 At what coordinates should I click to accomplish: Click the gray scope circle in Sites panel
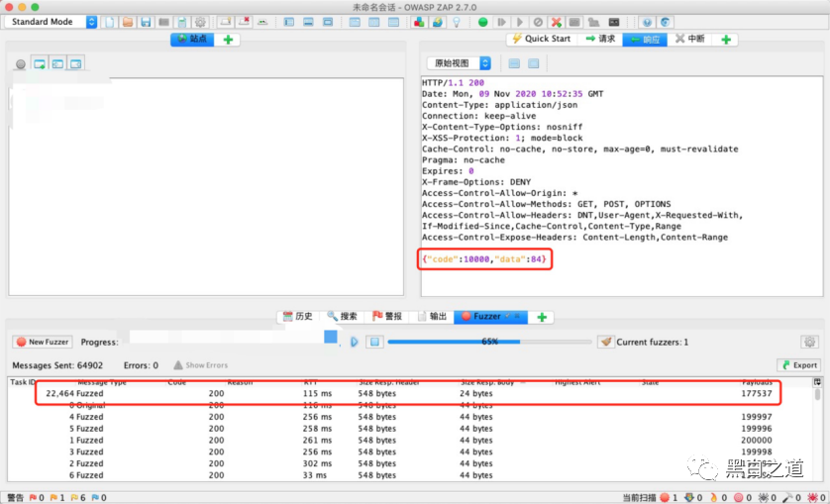pyautogui.click(x=21, y=64)
